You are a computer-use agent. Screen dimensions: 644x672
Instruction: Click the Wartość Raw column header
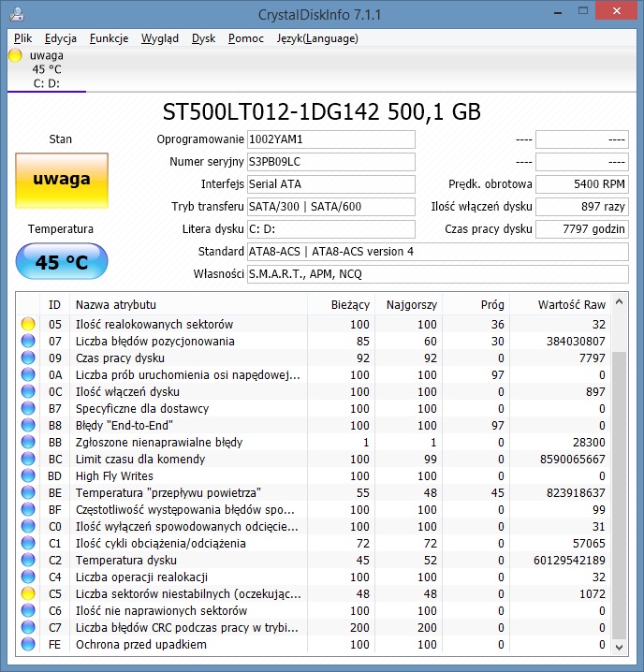click(560, 305)
